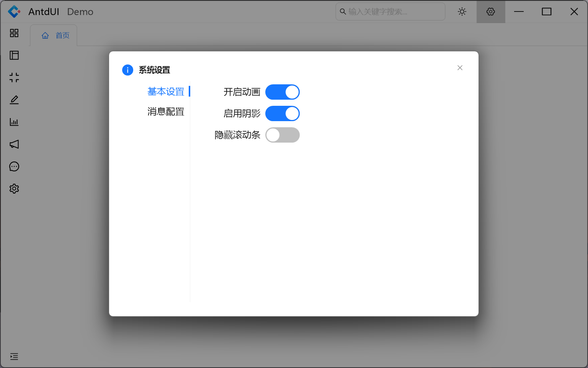Close the 系统设置 dialog with the X
588x368 pixels.
[x=460, y=68]
